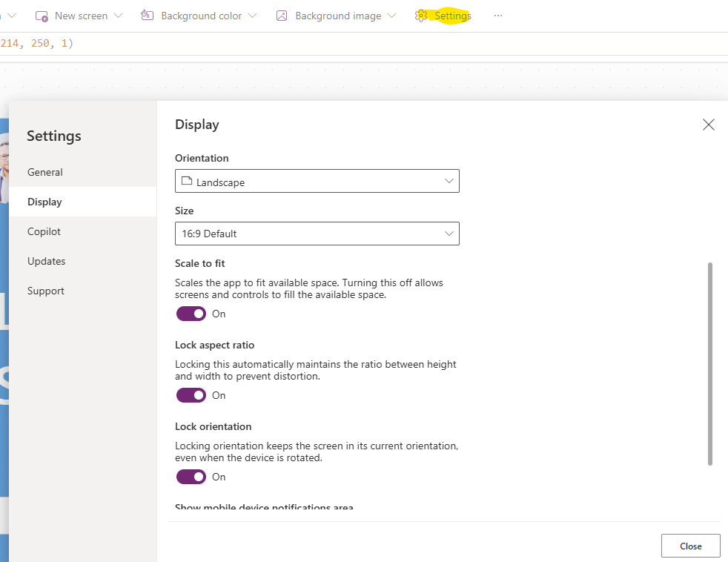Viewport: 728px width, 562px height.
Task: Click the Background color paint bucket icon
Action: pyautogui.click(x=148, y=16)
